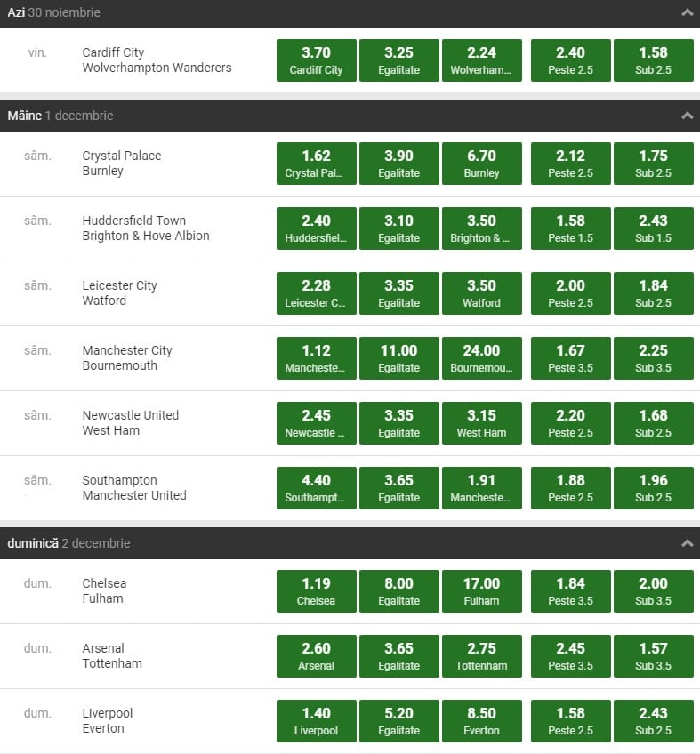The width and height of the screenshot is (700, 754).
Task: Select Manchester City win at 1.12
Action: [316, 358]
